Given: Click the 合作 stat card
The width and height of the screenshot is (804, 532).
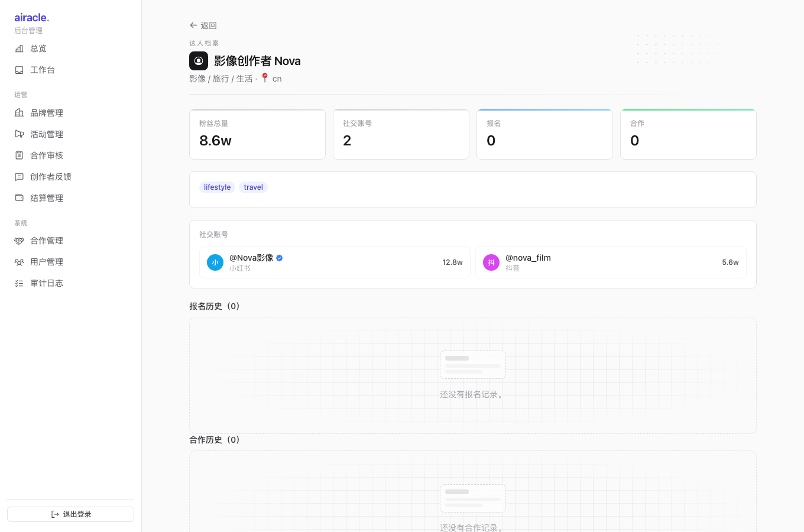Looking at the screenshot, I should click(x=688, y=134).
